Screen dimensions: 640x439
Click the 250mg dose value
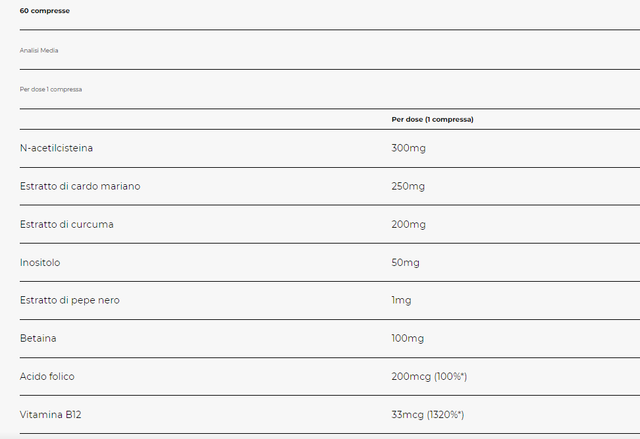pyautogui.click(x=408, y=186)
